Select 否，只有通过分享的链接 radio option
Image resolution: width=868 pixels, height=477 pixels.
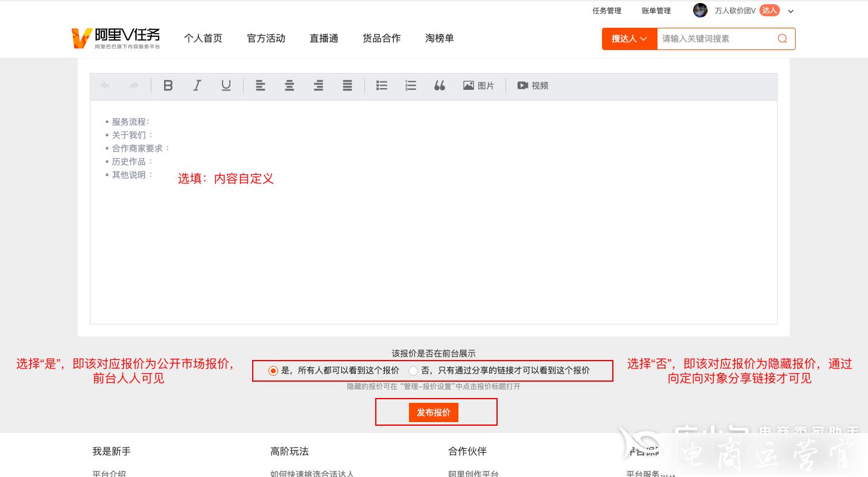pos(413,371)
